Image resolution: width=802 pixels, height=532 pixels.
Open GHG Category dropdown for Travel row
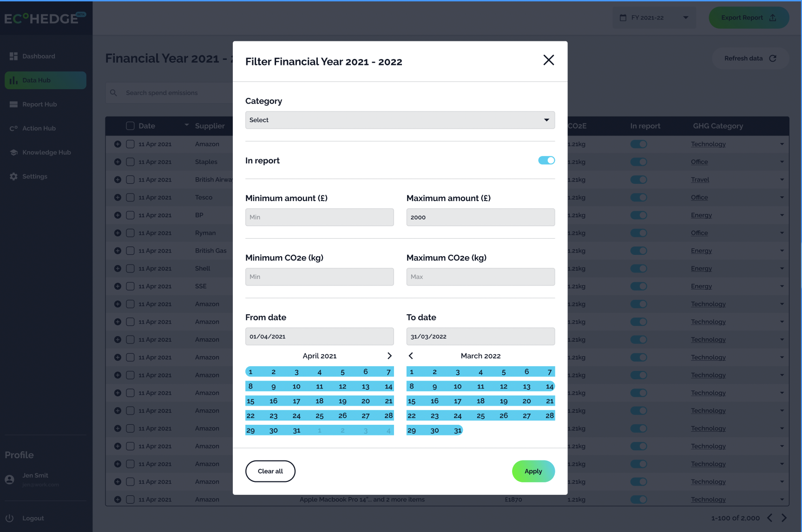[782, 180]
